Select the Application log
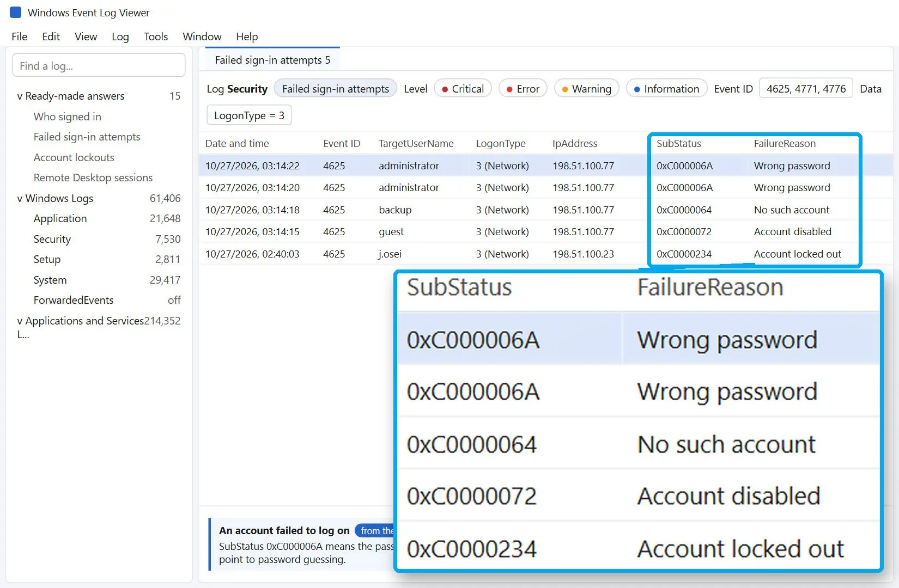 (x=60, y=218)
